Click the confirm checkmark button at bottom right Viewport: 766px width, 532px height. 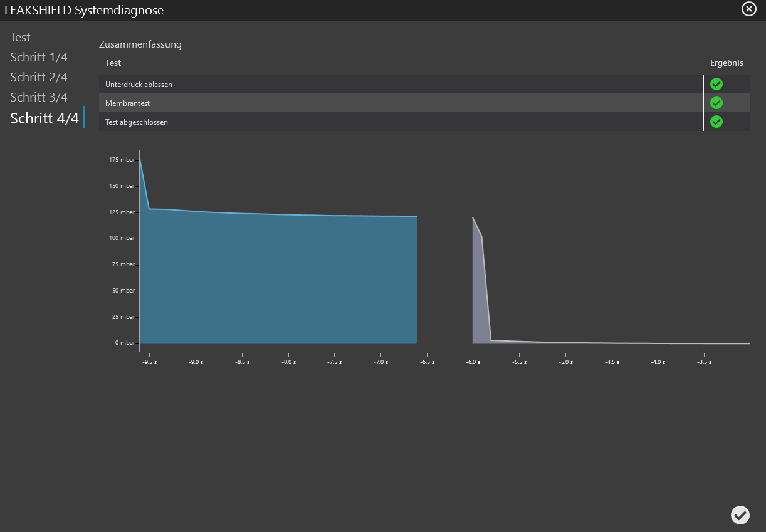[740, 514]
